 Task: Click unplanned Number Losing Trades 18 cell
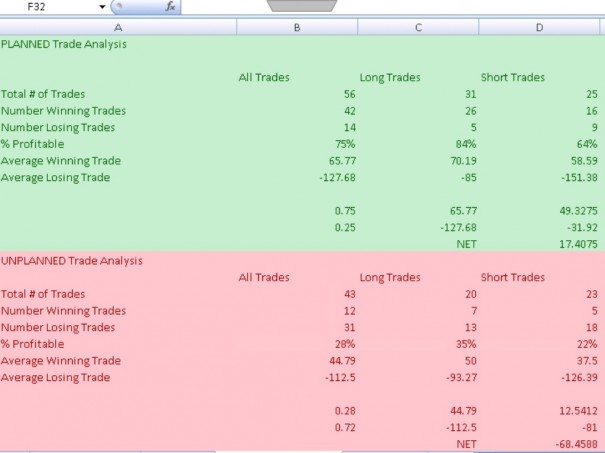pos(539,327)
